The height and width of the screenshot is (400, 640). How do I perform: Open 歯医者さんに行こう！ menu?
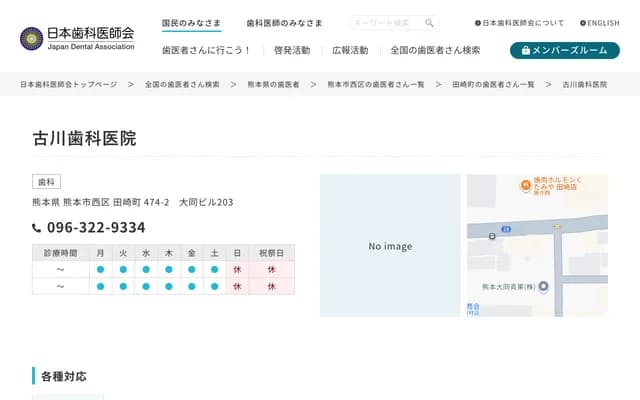point(206,50)
